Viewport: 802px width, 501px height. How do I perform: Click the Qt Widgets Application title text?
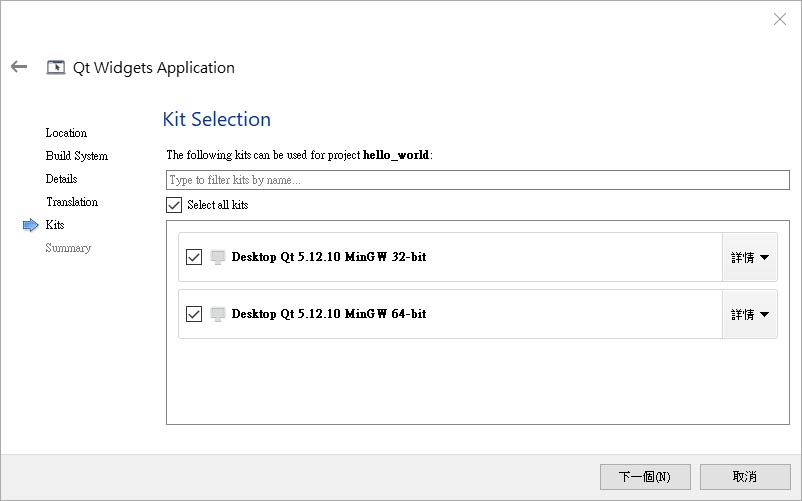tap(153, 67)
